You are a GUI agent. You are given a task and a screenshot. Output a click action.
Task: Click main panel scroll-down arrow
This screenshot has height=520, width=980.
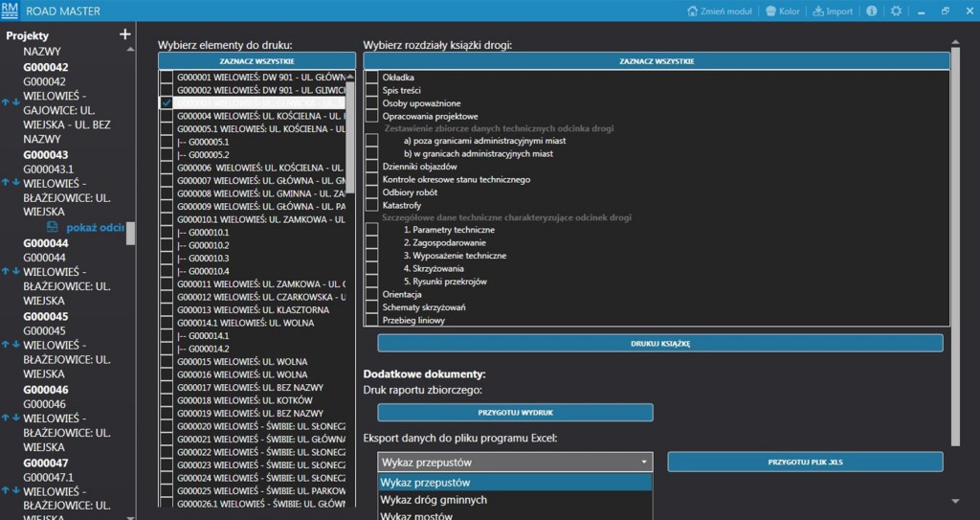[x=955, y=501]
